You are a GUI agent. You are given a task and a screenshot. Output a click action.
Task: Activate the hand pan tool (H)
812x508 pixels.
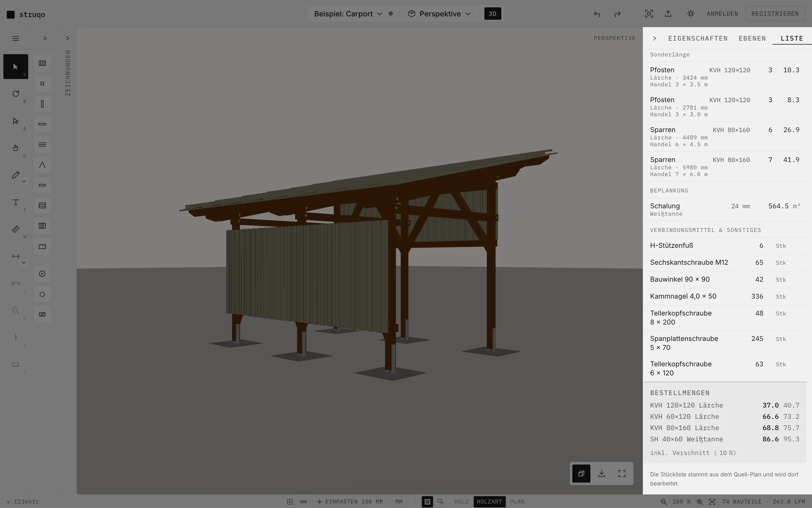point(16,148)
